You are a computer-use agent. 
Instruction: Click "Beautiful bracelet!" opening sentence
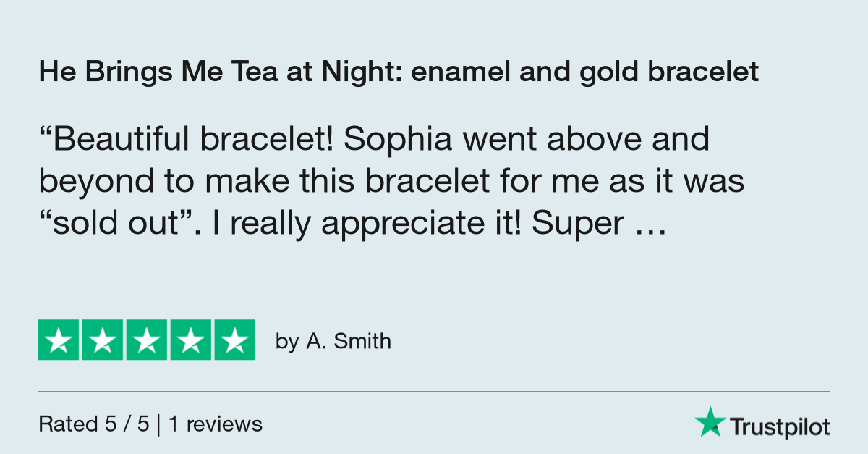(x=185, y=140)
